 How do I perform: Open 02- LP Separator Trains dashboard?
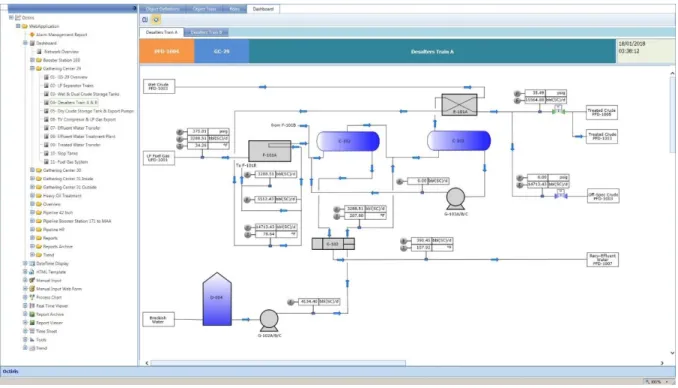pyautogui.click(x=71, y=86)
